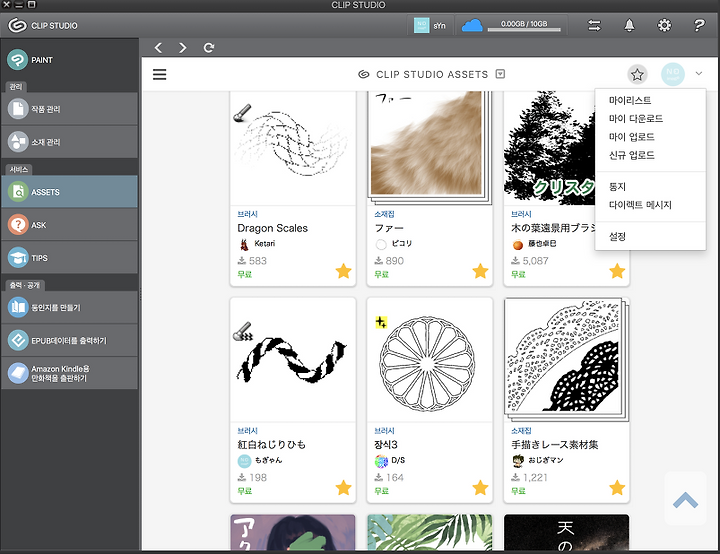Open the help question mark
Image resolution: width=720 pixels, height=554 pixels.
(x=699, y=25)
